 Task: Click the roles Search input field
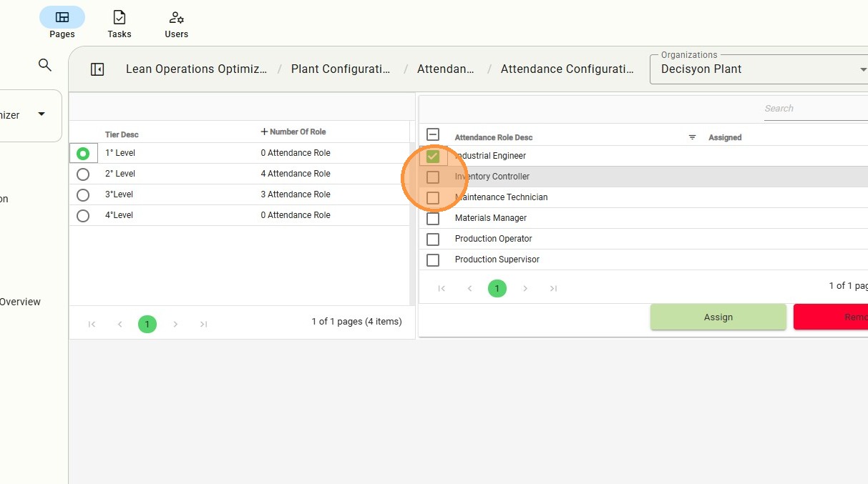[x=814, y=109]
